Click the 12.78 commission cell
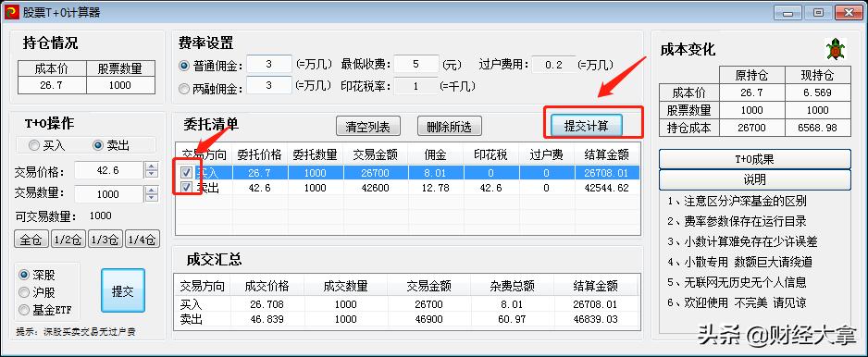 [x=435, y=188]
